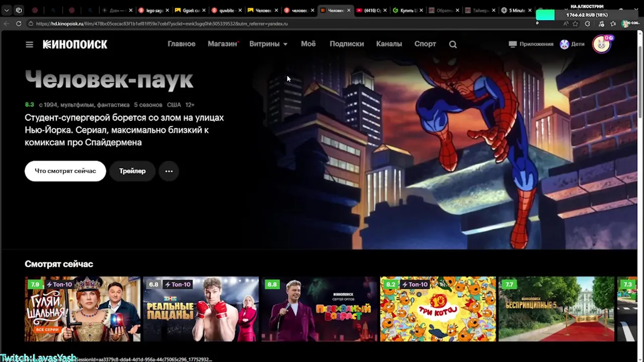The width and height of the screenshot is (644, 362).
Task: Go to the Главное section
Action: (181, 44)
